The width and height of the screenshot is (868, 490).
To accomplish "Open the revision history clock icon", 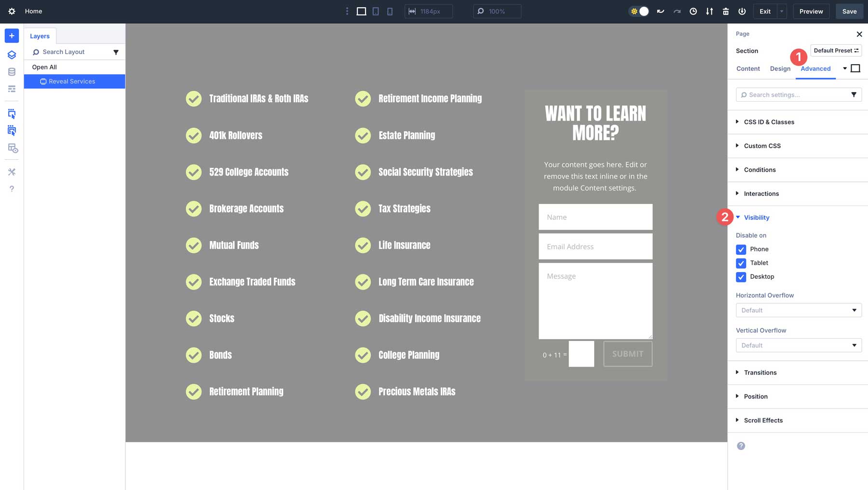I will 693,11.
